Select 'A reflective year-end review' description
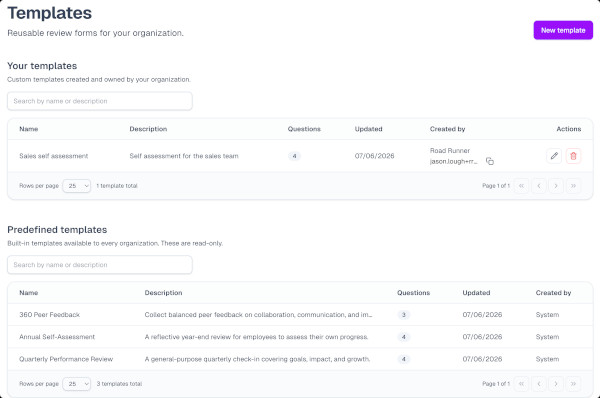The height and width of the screenshot is (398, 600). coord(256,337)
